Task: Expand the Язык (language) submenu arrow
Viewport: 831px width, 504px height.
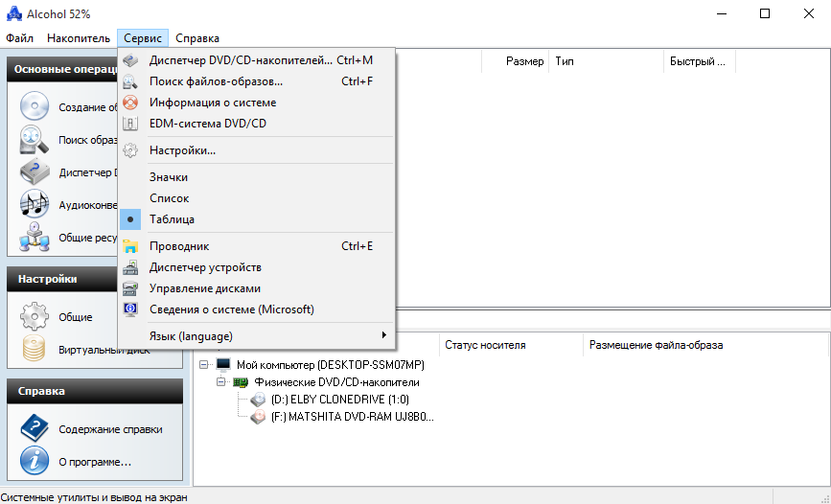Action: pyautogui.click(x=383, y=335)
